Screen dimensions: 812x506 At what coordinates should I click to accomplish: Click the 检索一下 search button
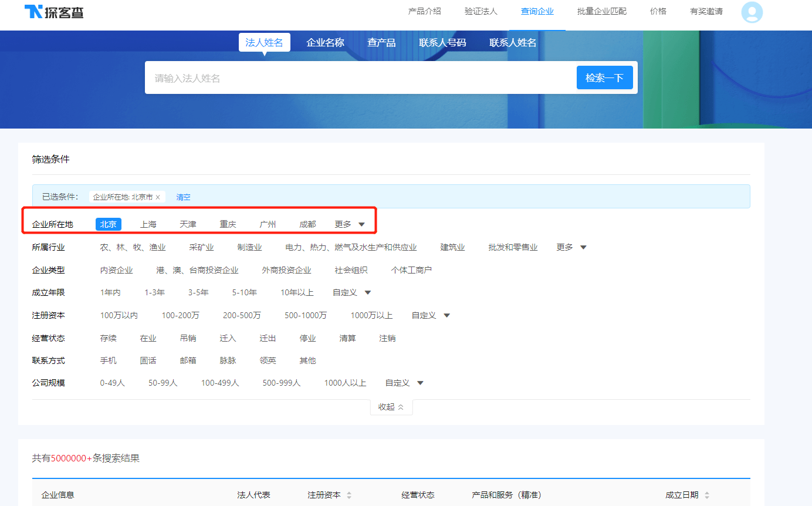point(605,77)
